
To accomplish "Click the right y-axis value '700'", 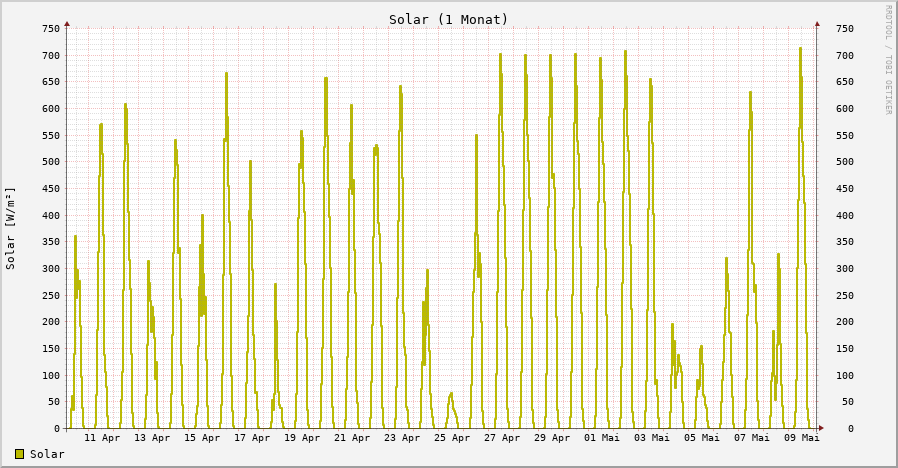I will click(845, 56).
